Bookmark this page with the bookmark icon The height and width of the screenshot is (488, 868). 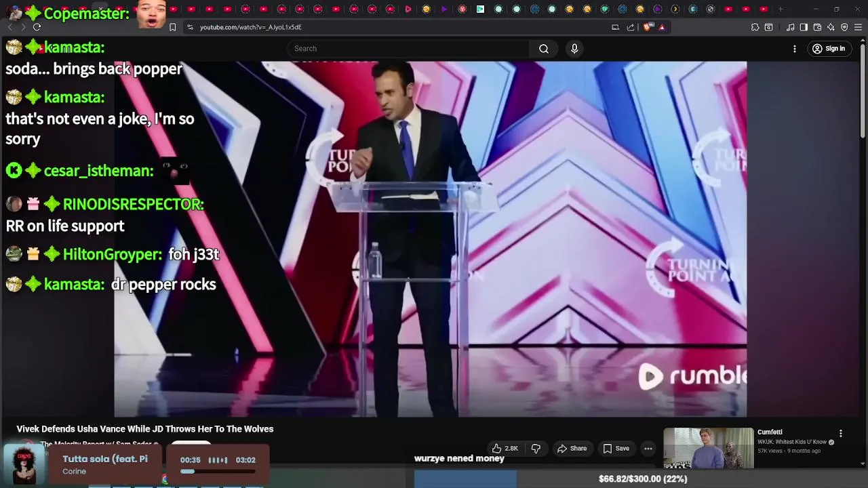tap(172, 27)
